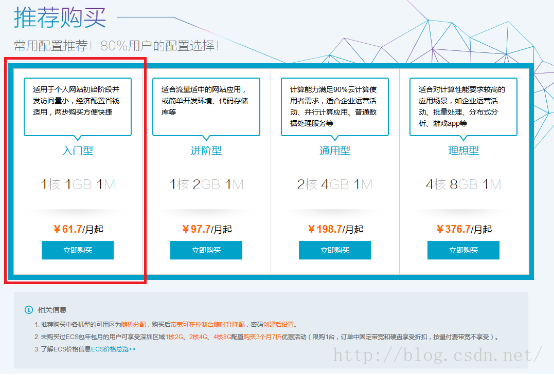The image size is (554, 375).
Task: Click the 1核 1GB 1M configuration text
Action: click(78, 184)
